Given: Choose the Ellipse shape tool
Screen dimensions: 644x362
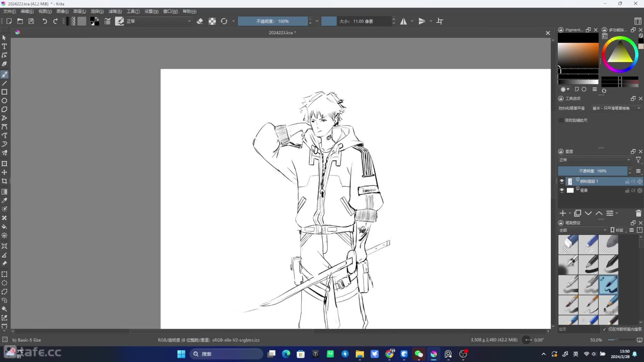Looking at the screenshot, I should (x=4, y=101).
